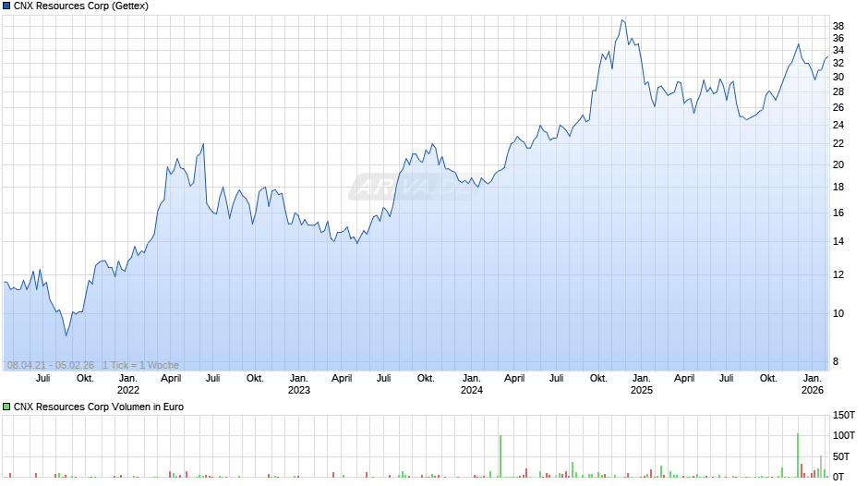The width and height of the screenshot is (868, 486).
Task: Click the price low near 9 in 2021
Action: (66, 334)
